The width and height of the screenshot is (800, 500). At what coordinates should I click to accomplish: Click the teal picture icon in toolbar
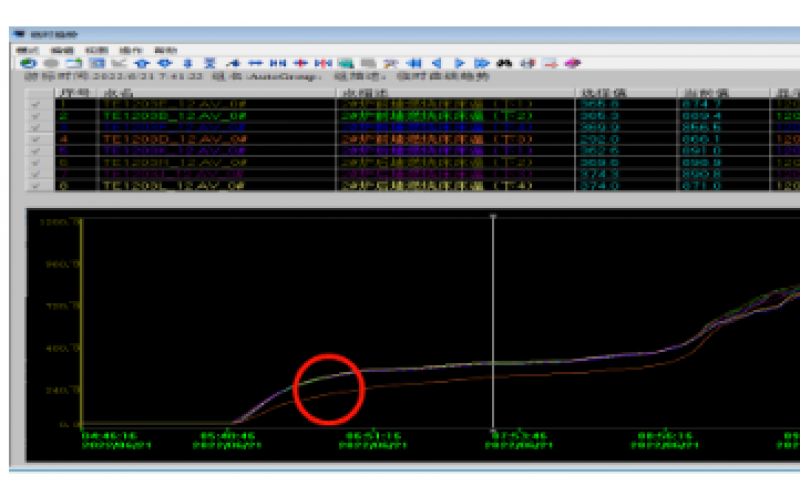tap(347, 63)
